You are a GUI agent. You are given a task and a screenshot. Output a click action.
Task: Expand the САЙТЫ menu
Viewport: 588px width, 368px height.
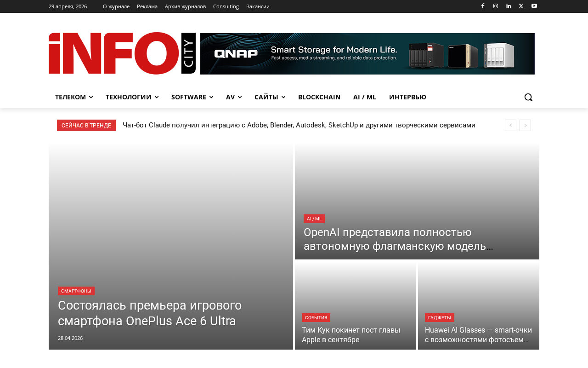coord(270,97)
